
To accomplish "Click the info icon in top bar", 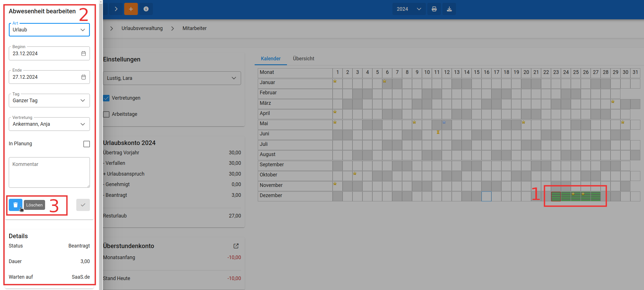I will point(146,9).
